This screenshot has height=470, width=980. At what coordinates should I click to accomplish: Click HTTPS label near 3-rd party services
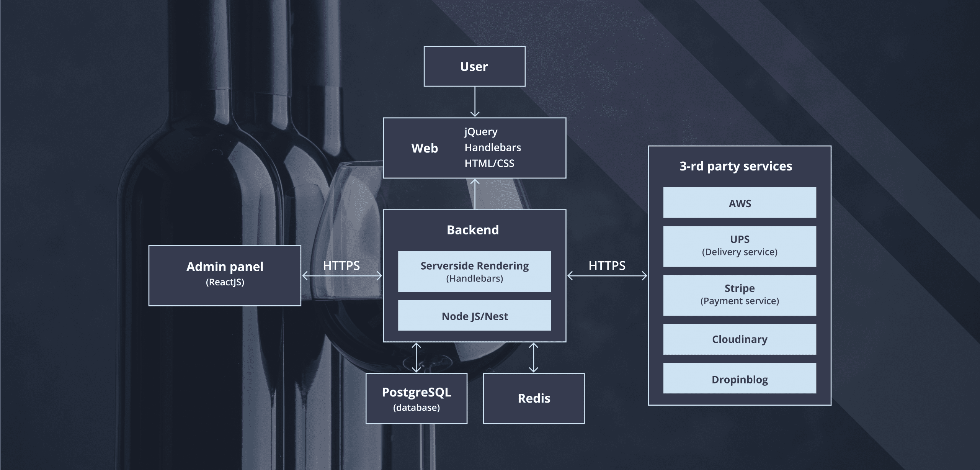(607, 265)
